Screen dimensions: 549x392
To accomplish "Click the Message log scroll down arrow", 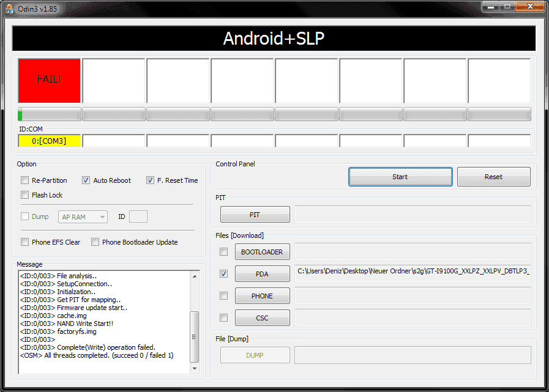I will pos(194,368).
